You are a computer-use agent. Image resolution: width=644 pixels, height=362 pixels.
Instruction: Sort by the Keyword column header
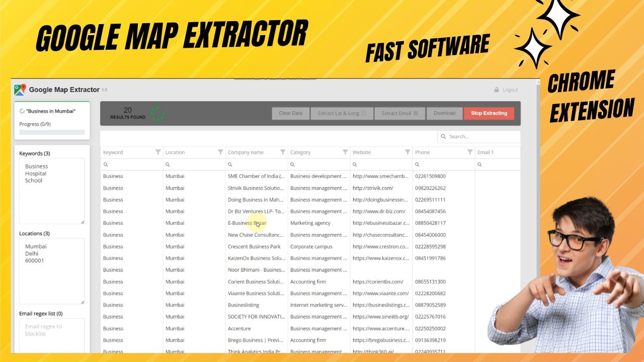click(x=113, y=152)
